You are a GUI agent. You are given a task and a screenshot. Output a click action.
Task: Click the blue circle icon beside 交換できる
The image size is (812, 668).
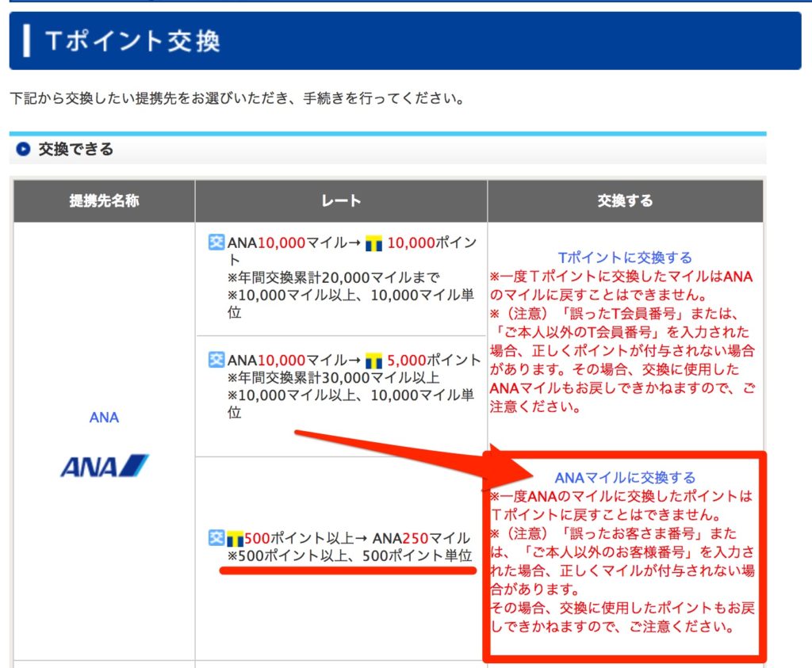click(23, 149)
